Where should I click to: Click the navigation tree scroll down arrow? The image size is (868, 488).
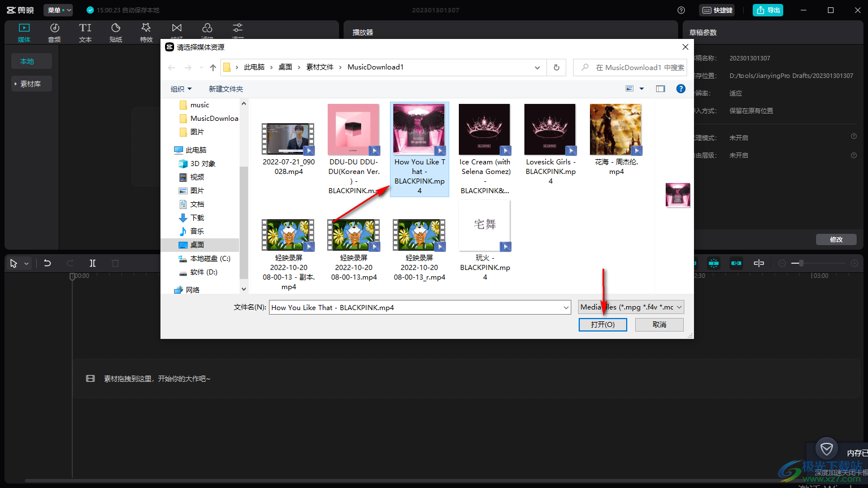[x=244, y=289]
